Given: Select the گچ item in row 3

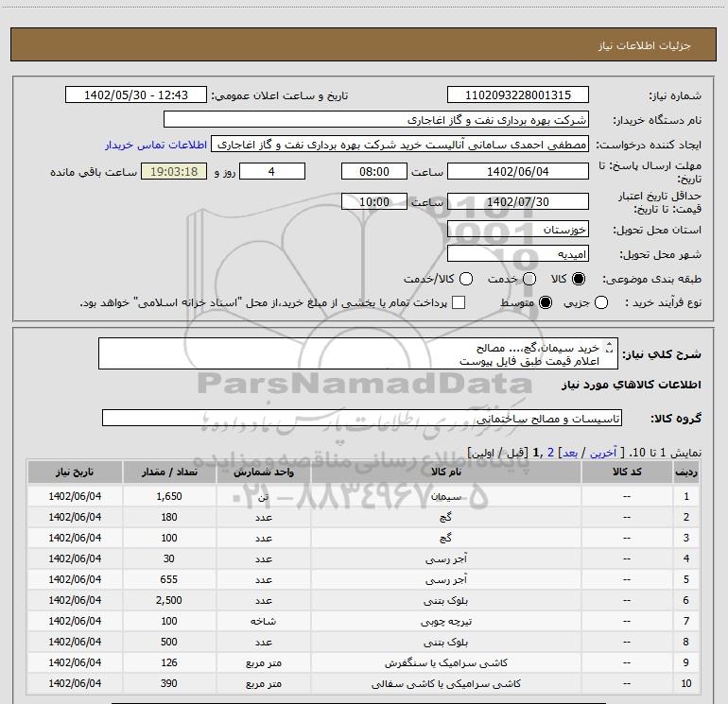Looking at the screenshot, I should [x=445, y=538].
